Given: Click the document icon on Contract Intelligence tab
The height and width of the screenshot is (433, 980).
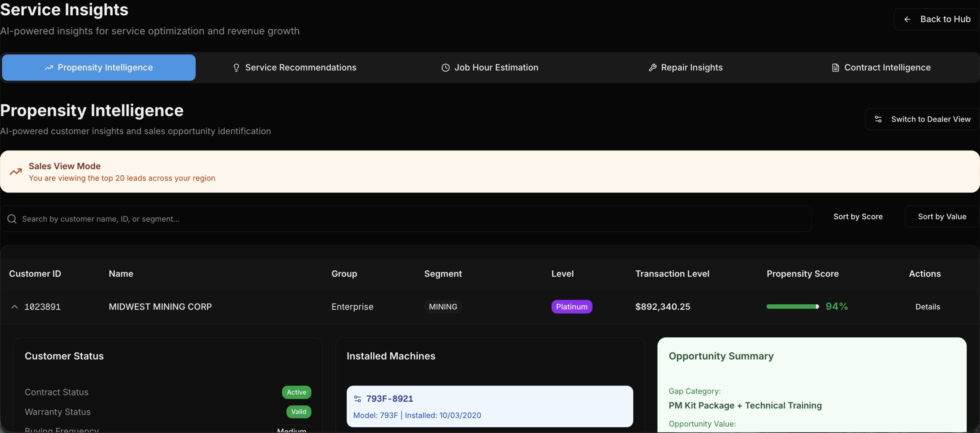Looking at the screenshot, I should [x=835, y=67].
